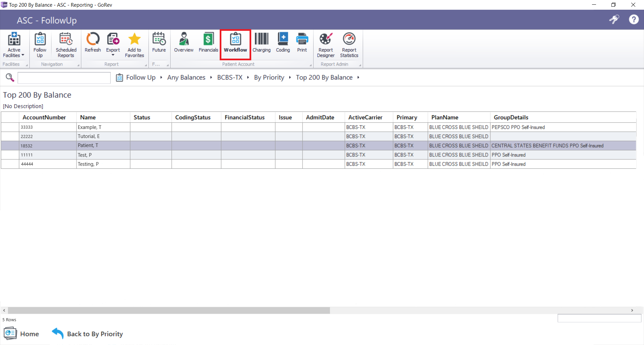Click the wrench tools icon in header

click(x=614, y=19)
